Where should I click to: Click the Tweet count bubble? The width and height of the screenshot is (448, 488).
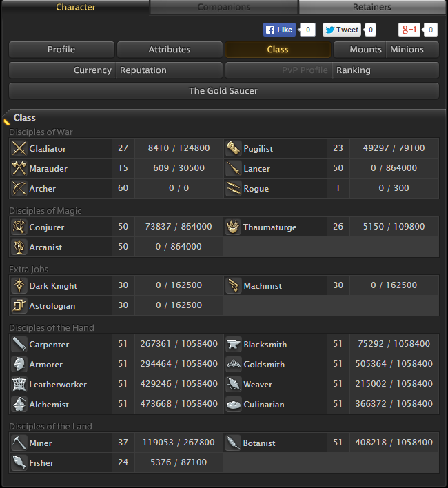pos(370,30)
